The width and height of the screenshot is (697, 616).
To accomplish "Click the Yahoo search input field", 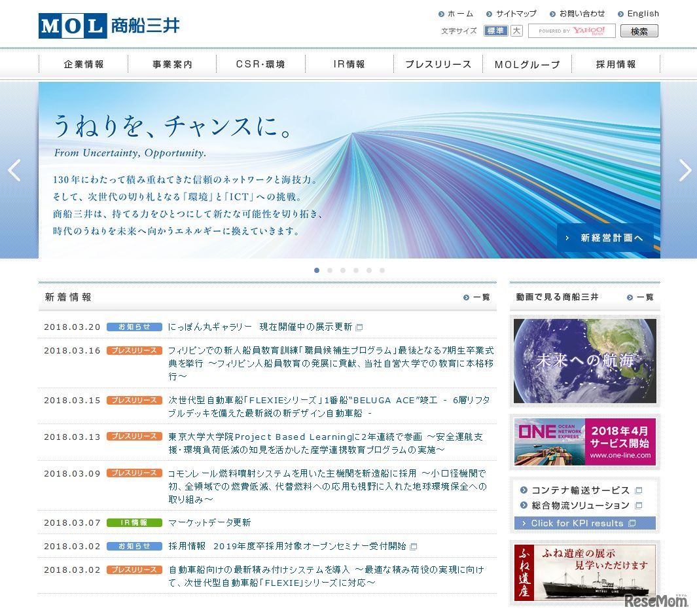I will (571, 31).
